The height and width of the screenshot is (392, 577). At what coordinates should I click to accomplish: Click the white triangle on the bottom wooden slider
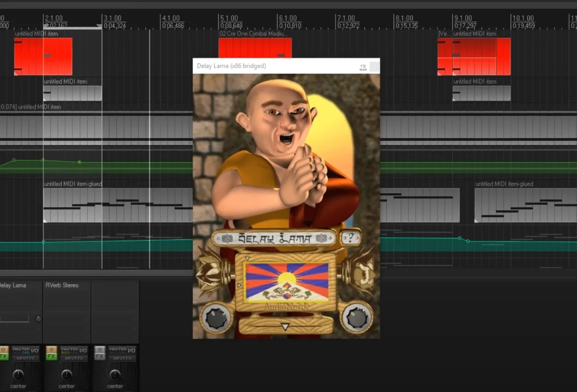285,327
